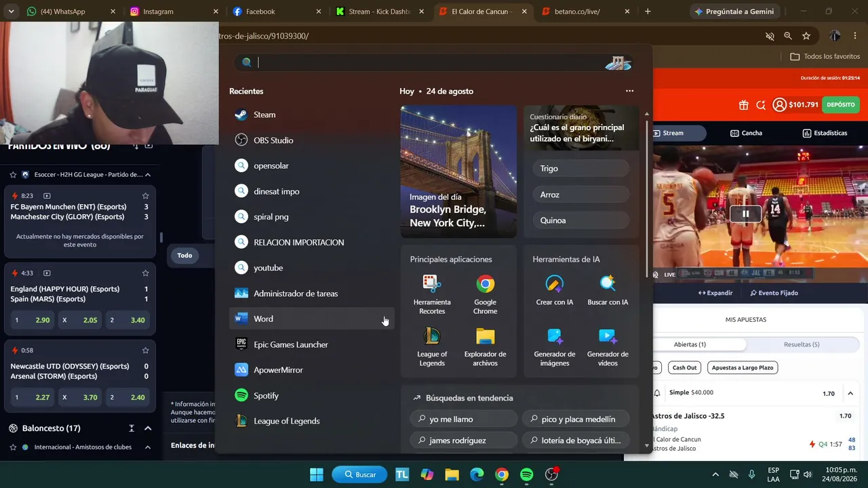Favorite the Esoccer H2H GG League

click(x=13, y=174)
